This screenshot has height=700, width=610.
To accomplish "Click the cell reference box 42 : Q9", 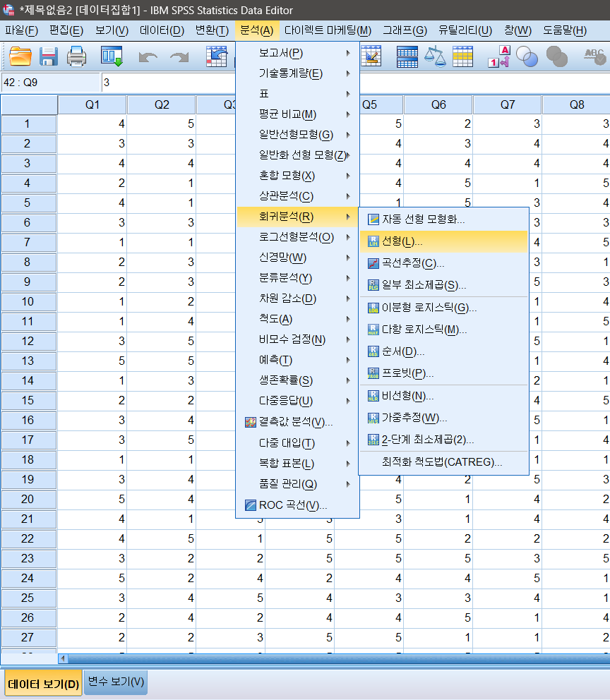I will 50,83.
